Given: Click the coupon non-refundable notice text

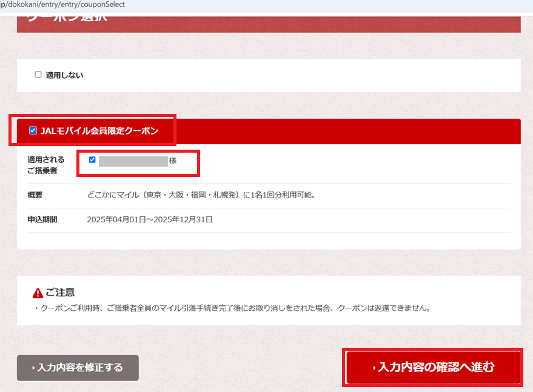Looking at the screenshot, I should pos(232,308).
